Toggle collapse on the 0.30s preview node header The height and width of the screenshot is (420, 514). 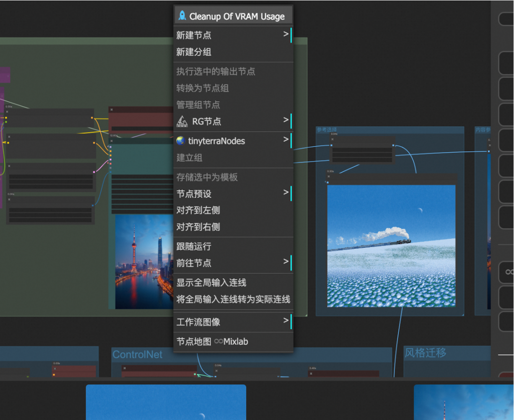(x=328, y=176)
